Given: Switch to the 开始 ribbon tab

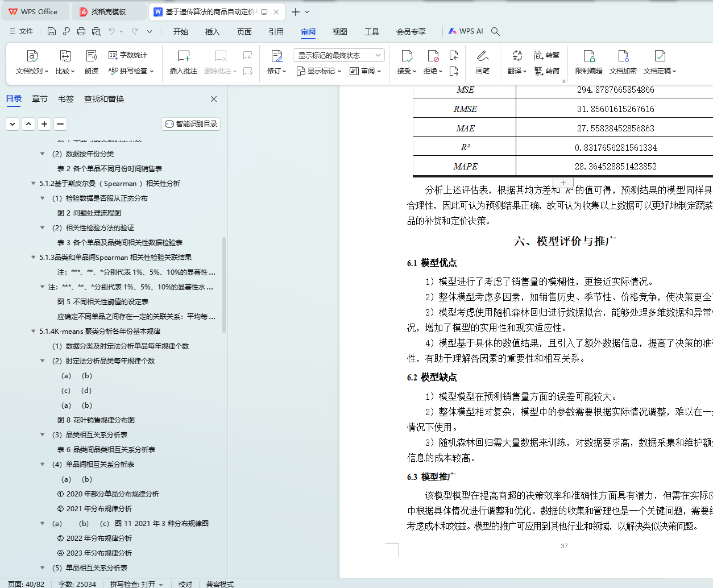Looking at the screenshot, I should (181, 32).
